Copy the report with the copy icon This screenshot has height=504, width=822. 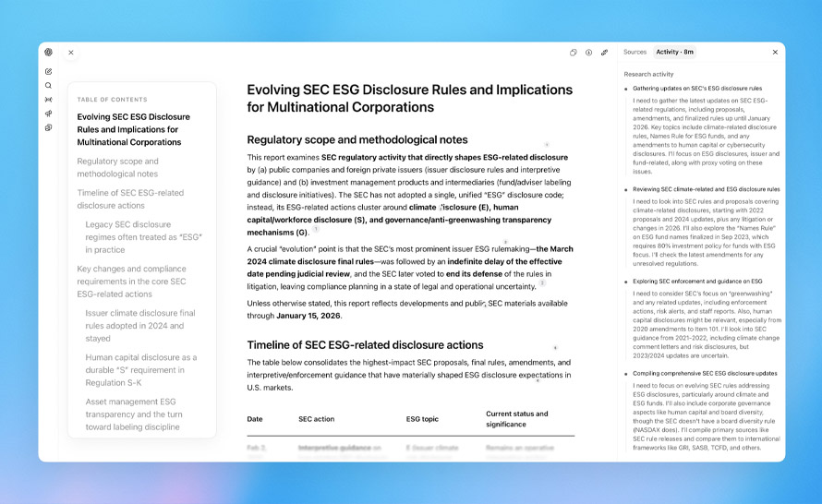click(x=574, y=53)
